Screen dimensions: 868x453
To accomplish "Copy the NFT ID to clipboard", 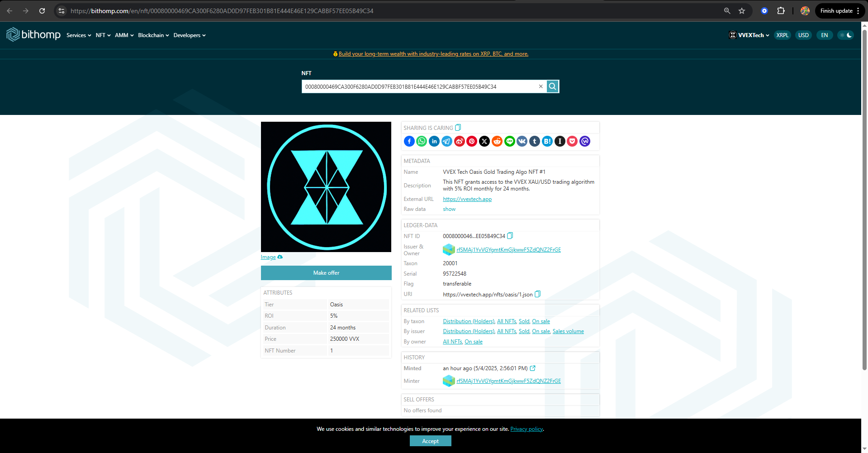I will point(510,236).
